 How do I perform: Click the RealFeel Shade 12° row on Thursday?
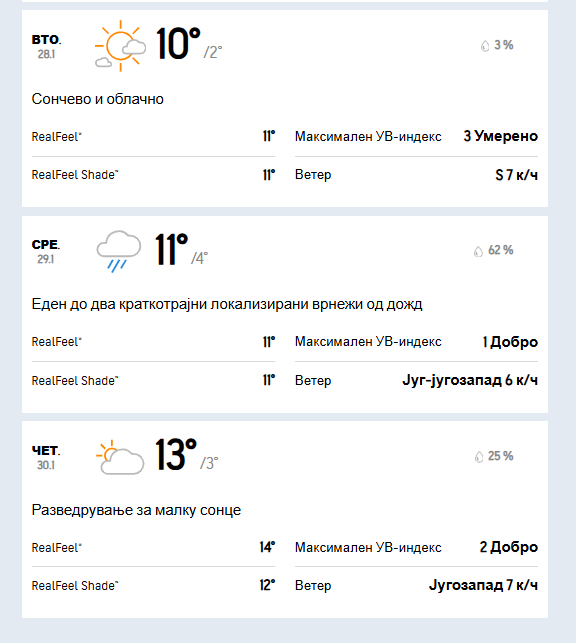tap(153, 586)
